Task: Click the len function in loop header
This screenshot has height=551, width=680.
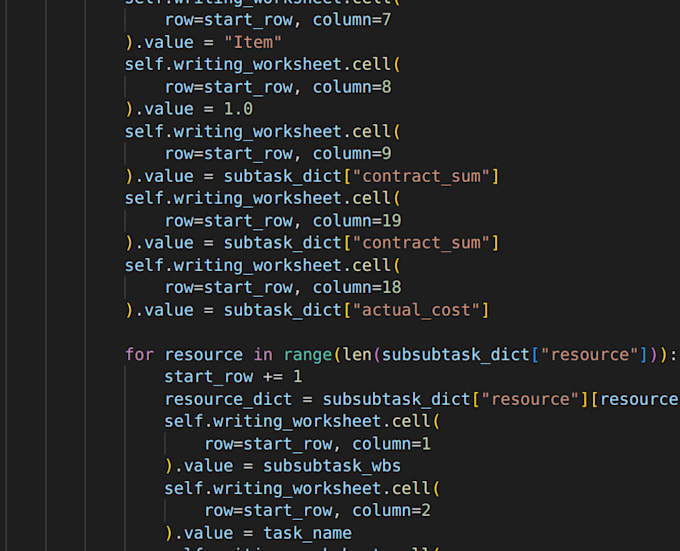Action: [x=357, y=355]
